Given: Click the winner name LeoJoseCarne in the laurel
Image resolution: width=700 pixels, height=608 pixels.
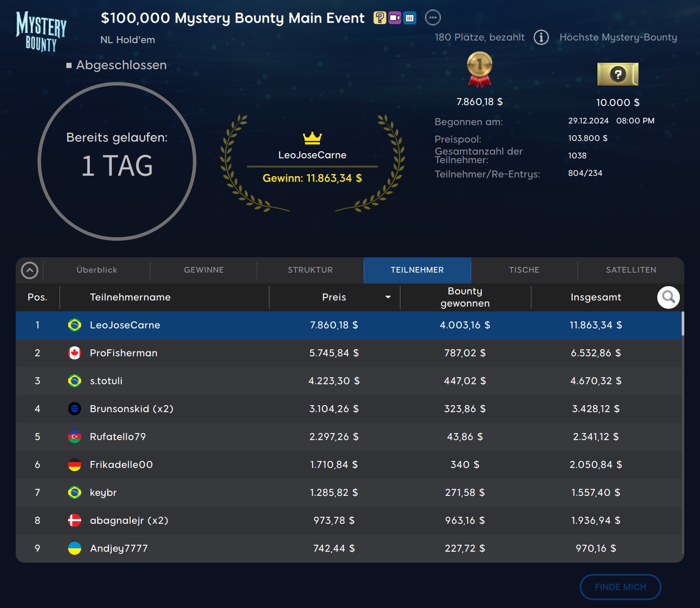Looking at the screenshot, I should pyautogui.click(x=312, y=155).
